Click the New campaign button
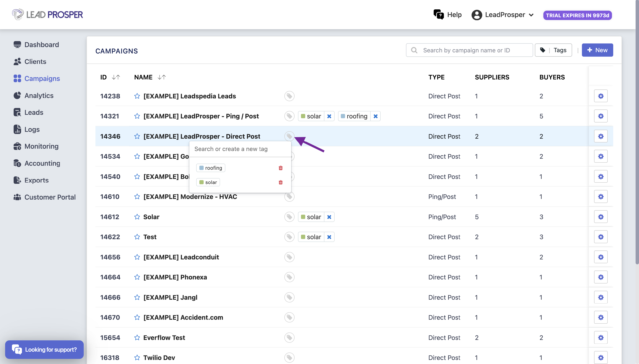 click(x=597, y=50)
